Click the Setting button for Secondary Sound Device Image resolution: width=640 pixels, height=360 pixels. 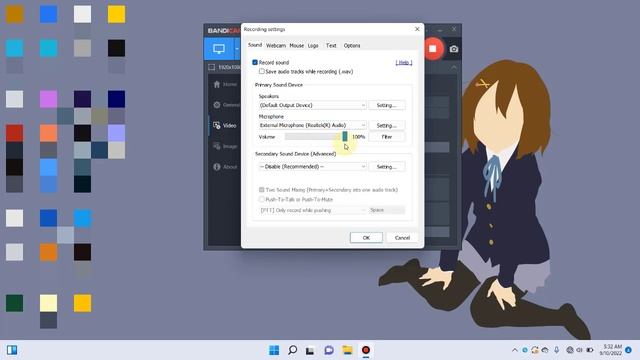click(x=387, y=167)
